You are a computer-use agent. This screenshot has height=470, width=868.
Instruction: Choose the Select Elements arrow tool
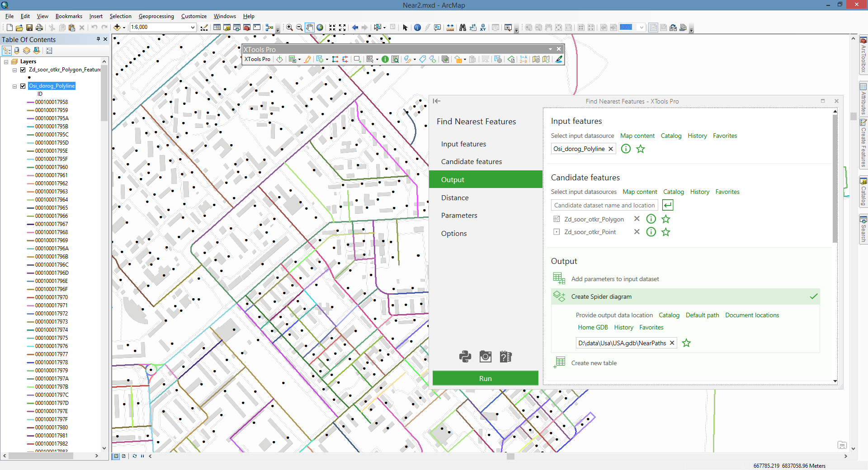coord(405,28)
